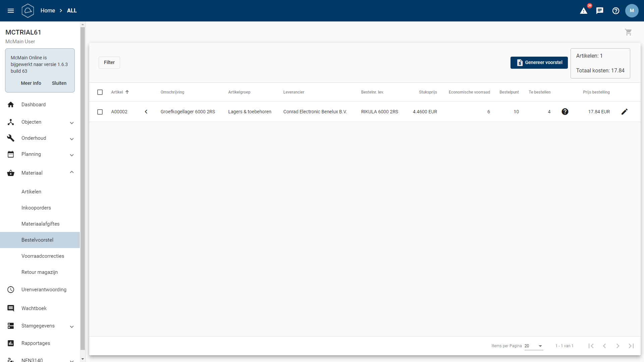The height and width of the screenshot is (362, 644).
Task: Open the user avatar M menu
Action: pyautogui.click(x=632, y=11)
